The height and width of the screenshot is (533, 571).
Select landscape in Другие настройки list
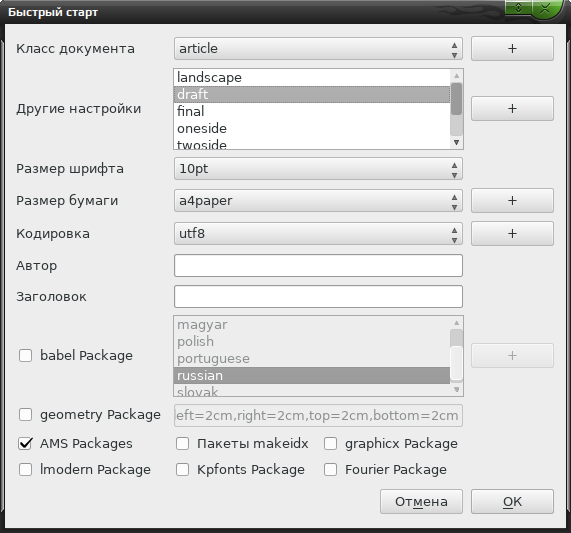click(x=312, y=78)
